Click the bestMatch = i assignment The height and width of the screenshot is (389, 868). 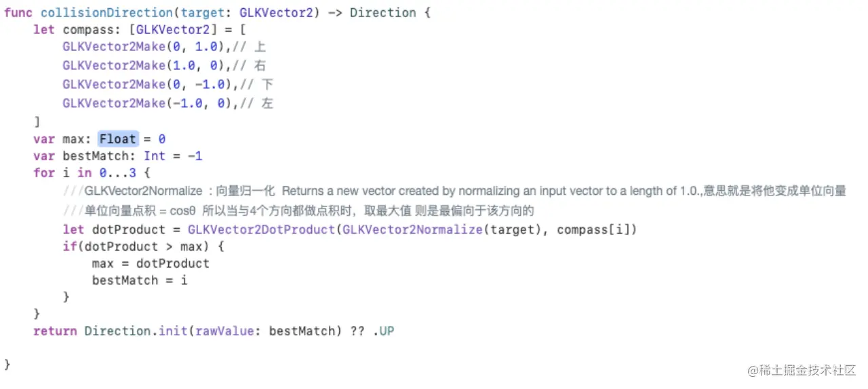point(140,280)
